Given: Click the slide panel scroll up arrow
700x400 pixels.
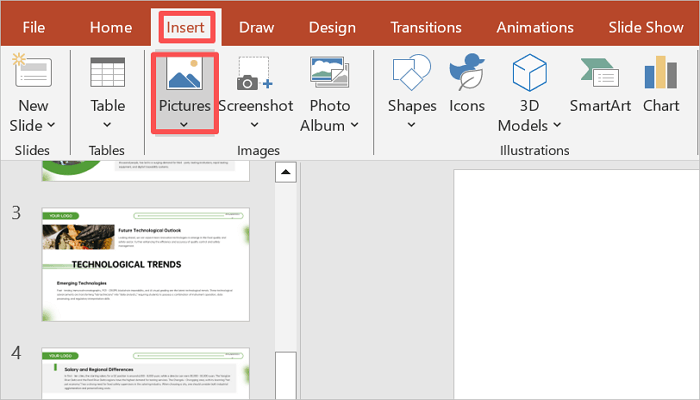Looking at the screenshot, I should point(286,172).
